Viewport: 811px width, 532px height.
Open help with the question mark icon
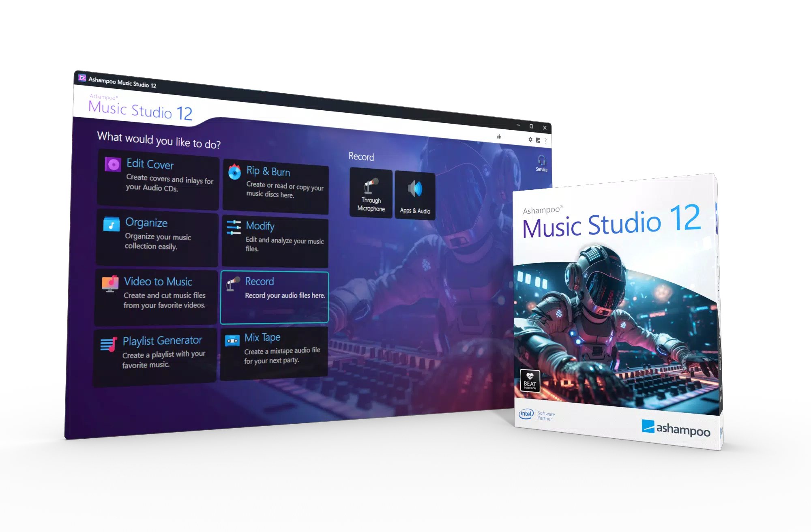pos(545,141)
